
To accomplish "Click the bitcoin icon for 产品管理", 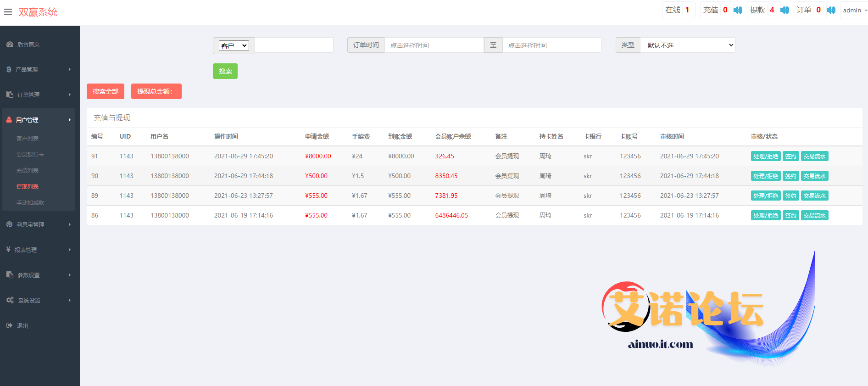I will point(9,69).
